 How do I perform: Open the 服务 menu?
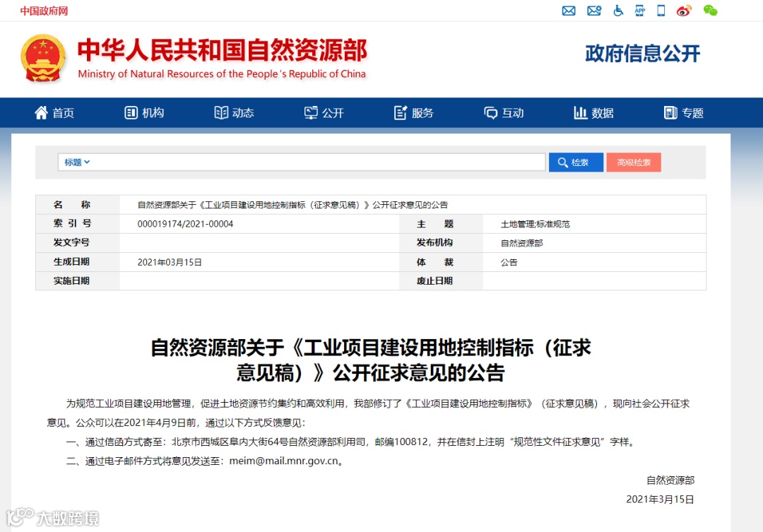pos(422,113)
